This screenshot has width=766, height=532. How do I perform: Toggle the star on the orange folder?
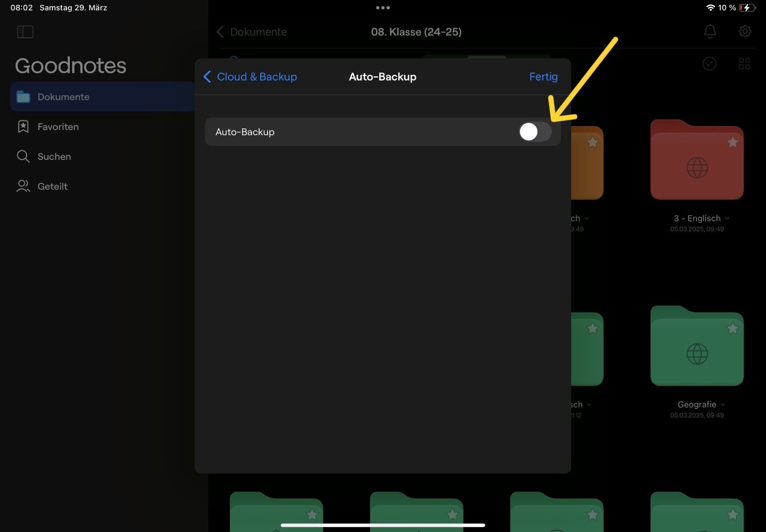pos(592,142)
